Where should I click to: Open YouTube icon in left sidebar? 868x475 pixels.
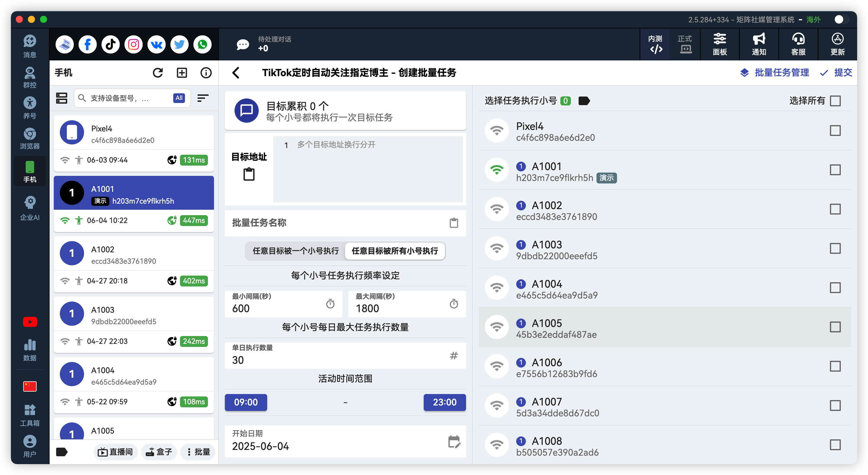[x=30, y=322]
